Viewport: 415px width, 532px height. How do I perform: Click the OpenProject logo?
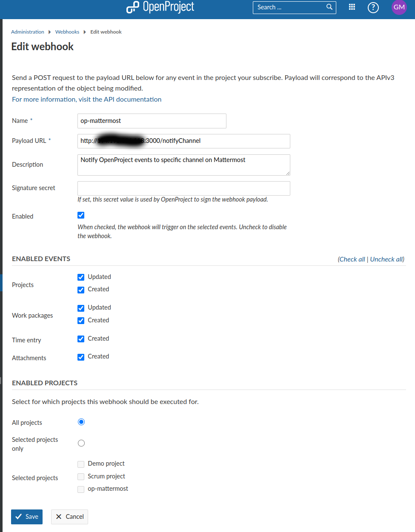(160, 7)
